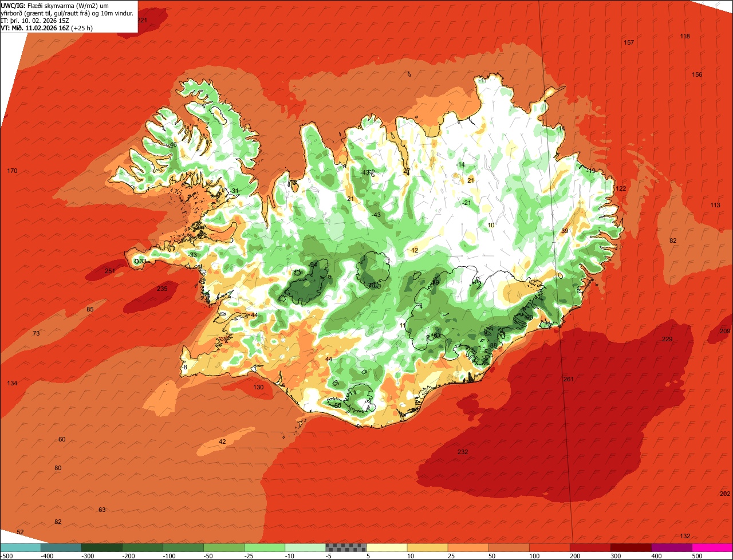
Task: Click the init time 'IT: þri. 10. 02. 2026 15Z'
Action: [x=36, y=20]
